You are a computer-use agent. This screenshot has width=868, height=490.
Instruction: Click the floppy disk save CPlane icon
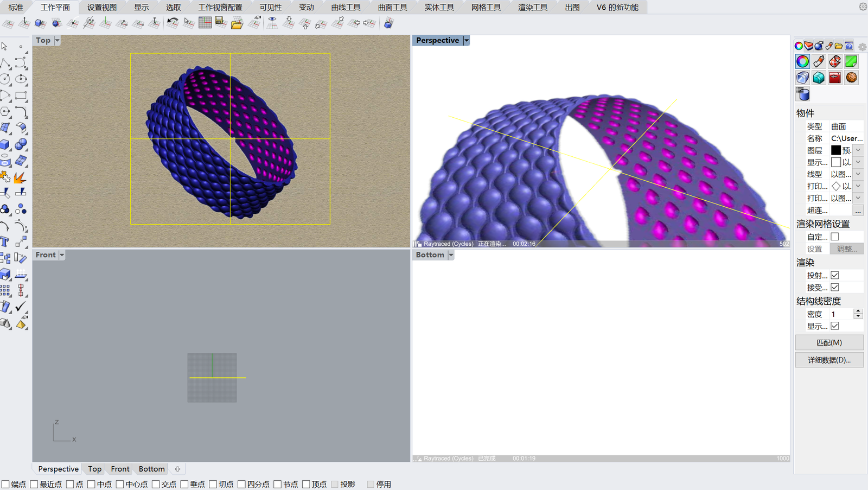[220, 23]
